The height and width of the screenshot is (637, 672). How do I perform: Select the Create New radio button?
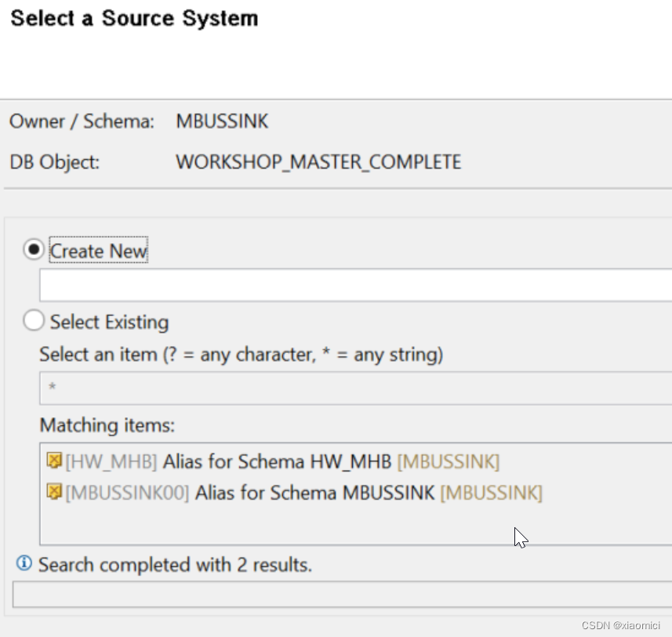(34, 251)
